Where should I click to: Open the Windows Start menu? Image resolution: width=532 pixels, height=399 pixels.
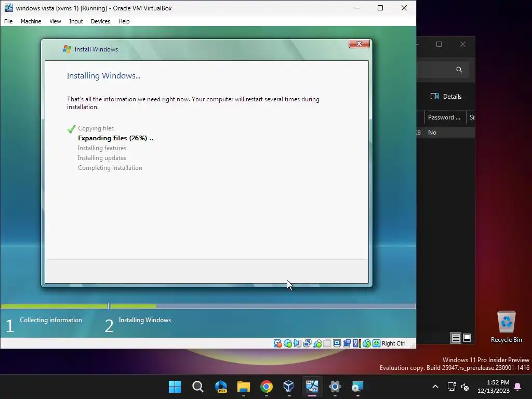pos(175,387)
